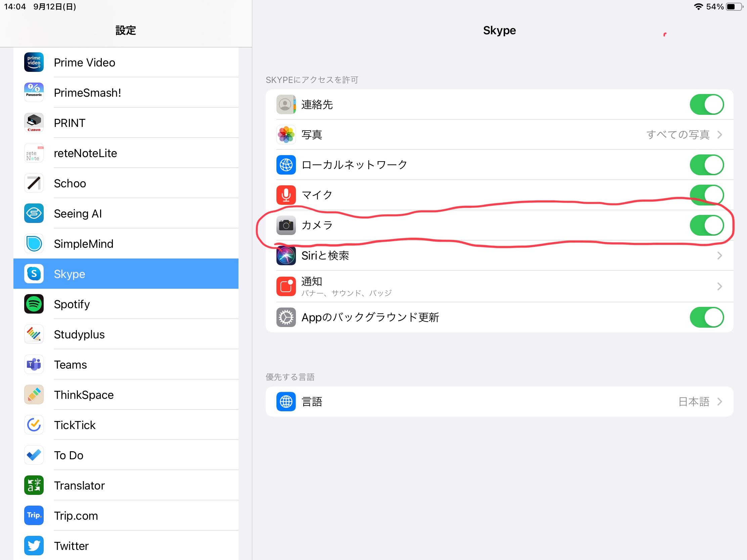Tap the To Do checkmark icon
The height and width of the screenshot is (560, 747).
click(34, 455)
